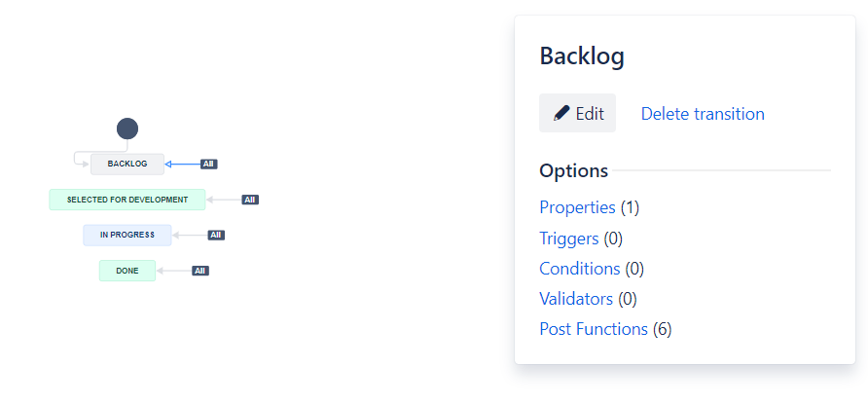868x404 pixels.
Task: Click the dark initial-state circle
Action: click(x=127, y=129)
